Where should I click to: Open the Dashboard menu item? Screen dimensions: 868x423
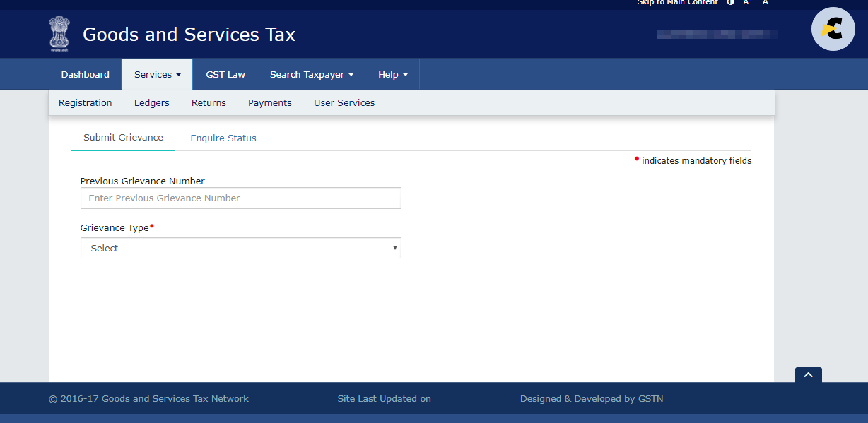click(x=85, y=74)
